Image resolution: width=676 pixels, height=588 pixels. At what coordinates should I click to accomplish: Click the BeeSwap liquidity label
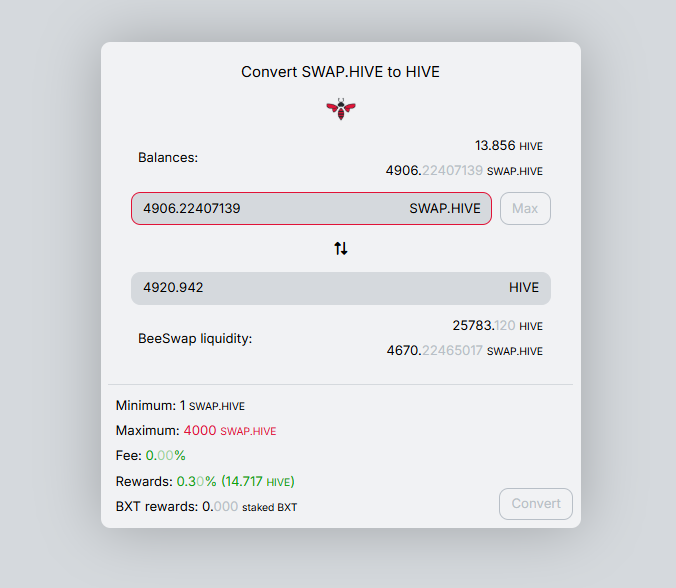coord(195,339)
